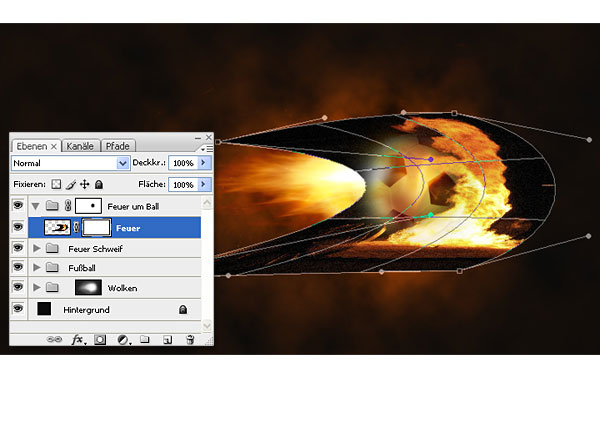The width and height of the screenshot is (600, 427).
Task: Click the layers list scroll up arrow
Action: click(207, 203)
